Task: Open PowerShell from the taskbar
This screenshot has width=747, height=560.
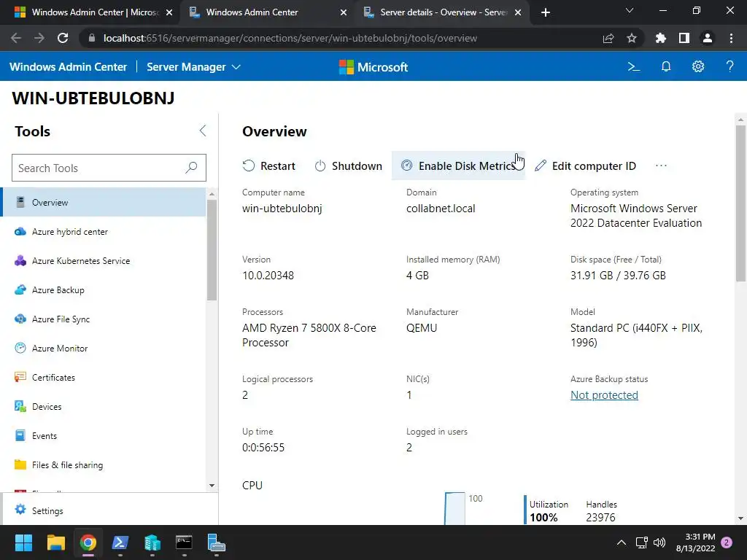Action: pos(120,542)
